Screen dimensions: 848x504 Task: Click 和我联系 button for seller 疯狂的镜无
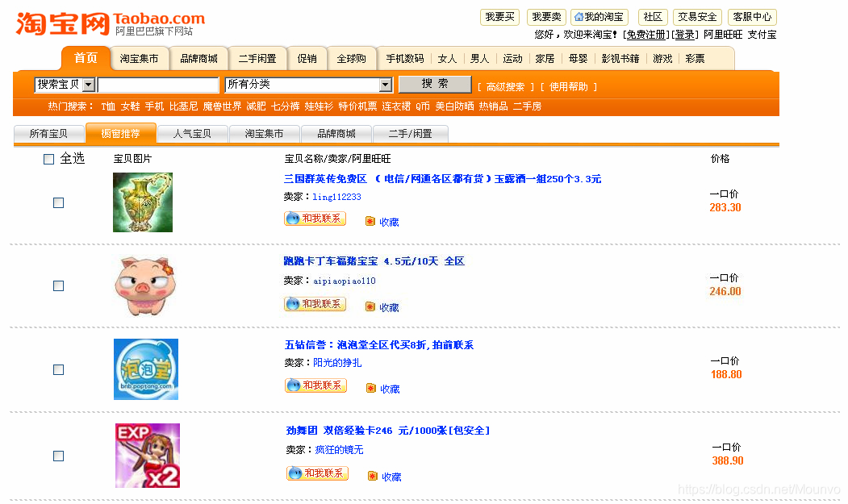pos(317,473)
